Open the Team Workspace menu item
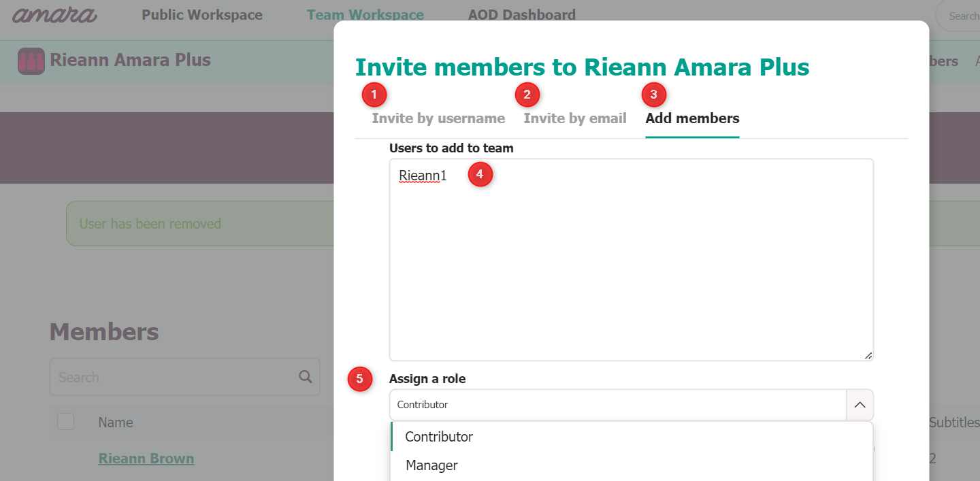Screen dimensions: 980x481 point(365,14)
